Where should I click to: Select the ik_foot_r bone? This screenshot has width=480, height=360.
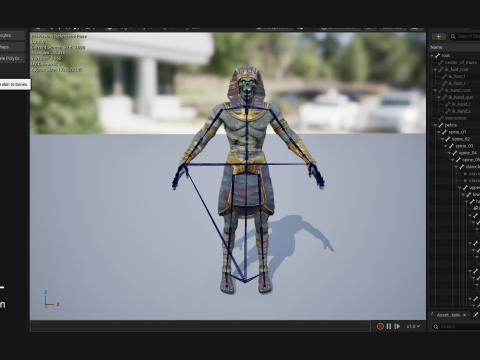(x=457, y=84)
